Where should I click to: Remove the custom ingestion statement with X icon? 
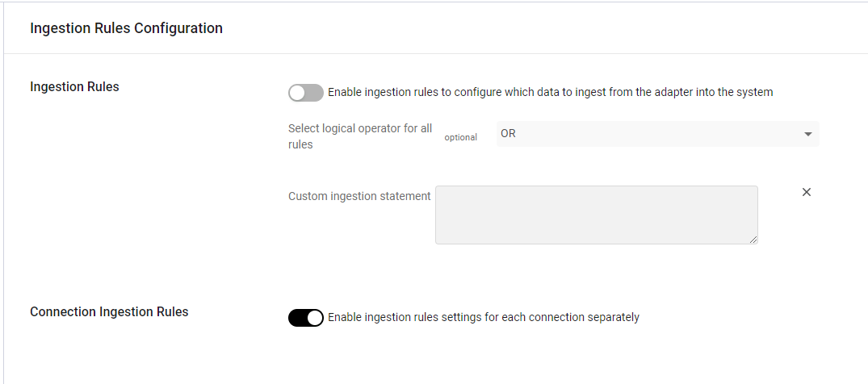[807, 192]
